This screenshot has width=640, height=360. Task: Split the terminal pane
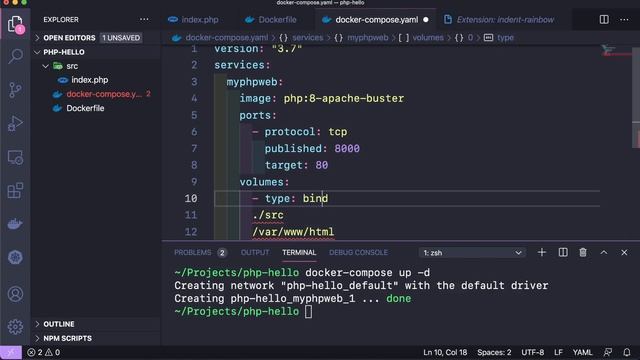(x=563, y=253)
